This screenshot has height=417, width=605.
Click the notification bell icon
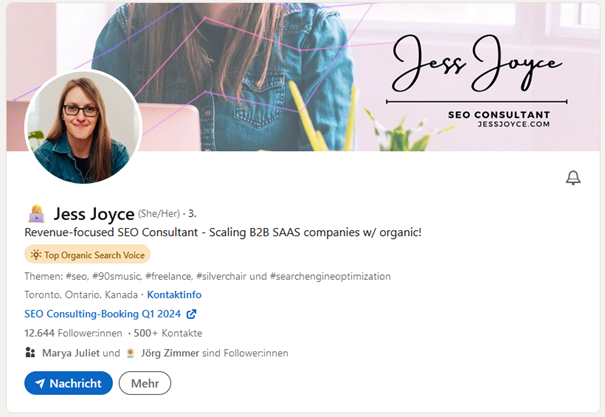[573, 178]
